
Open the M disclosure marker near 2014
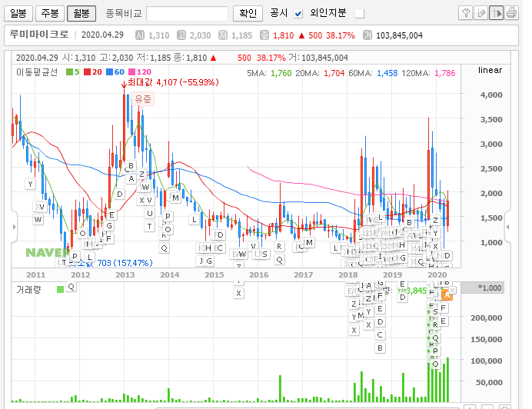coord(175,198)
